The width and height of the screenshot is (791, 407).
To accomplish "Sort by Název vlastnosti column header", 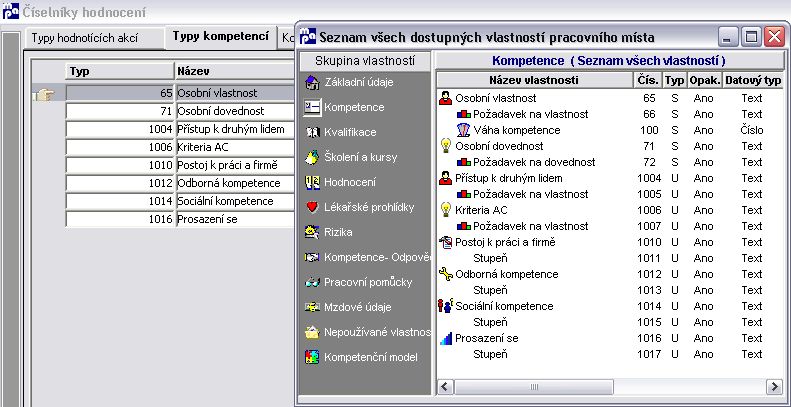I will [534, 80].
